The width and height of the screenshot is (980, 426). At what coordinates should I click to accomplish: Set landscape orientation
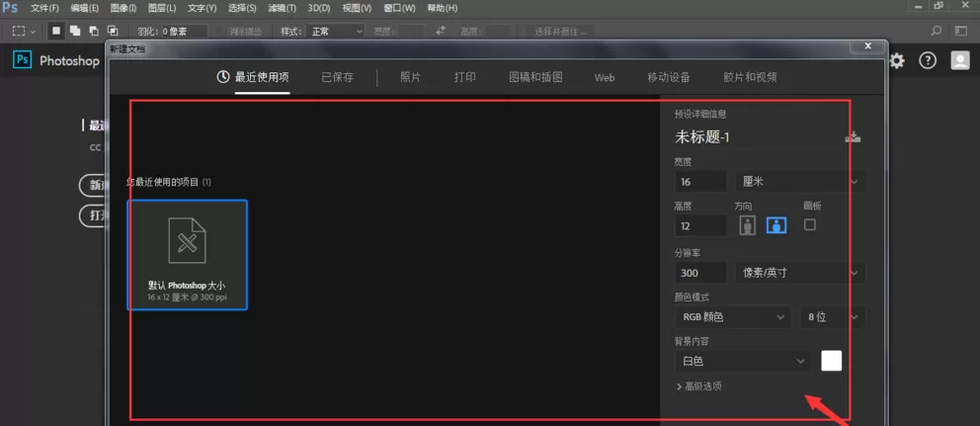pyautogui.click(x=776, y=225)
